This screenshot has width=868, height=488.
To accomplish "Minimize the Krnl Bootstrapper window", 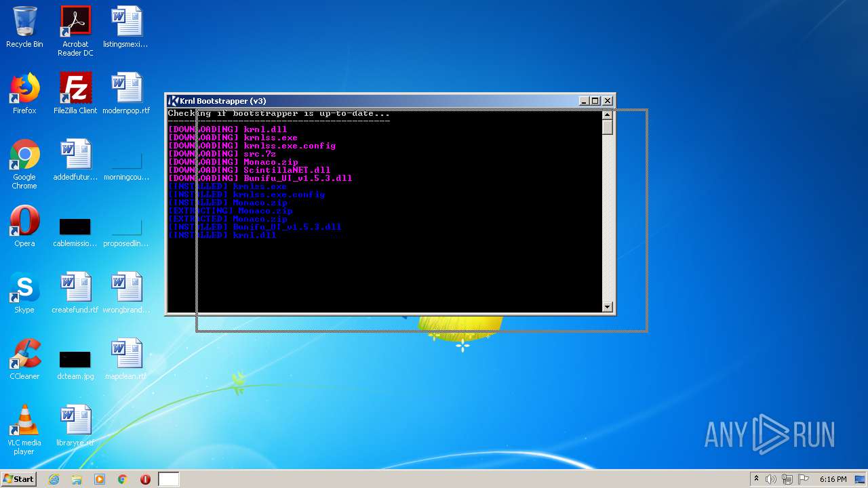I will tap(584, 101).
